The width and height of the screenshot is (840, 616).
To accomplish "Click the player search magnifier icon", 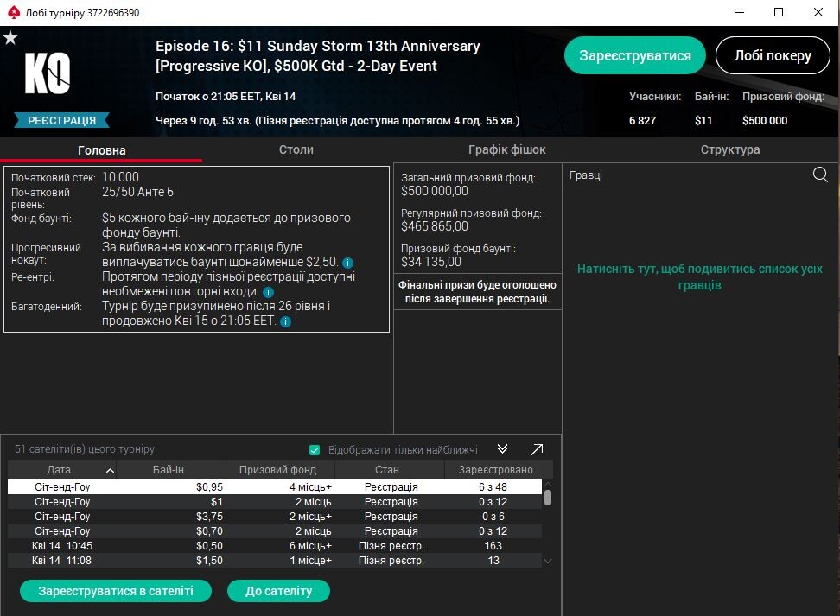I will (820, 175).
